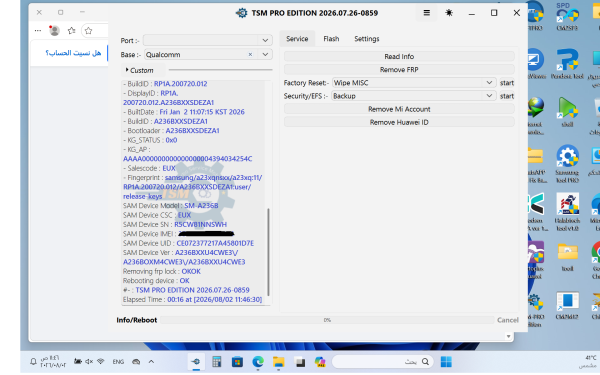Click serial number R5CW81NNSWH in log
This screenshot has width=600, height=375.
201,224
